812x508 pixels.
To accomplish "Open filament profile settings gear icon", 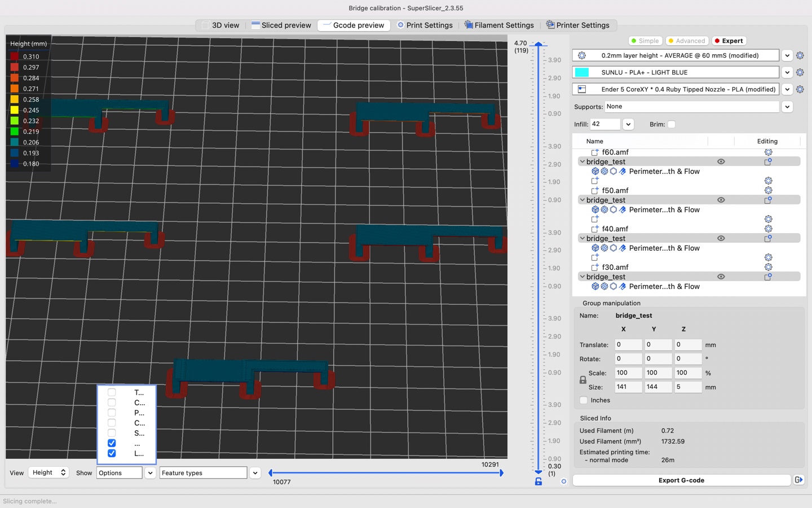I will pyautogui.click(x=800, y=72).
